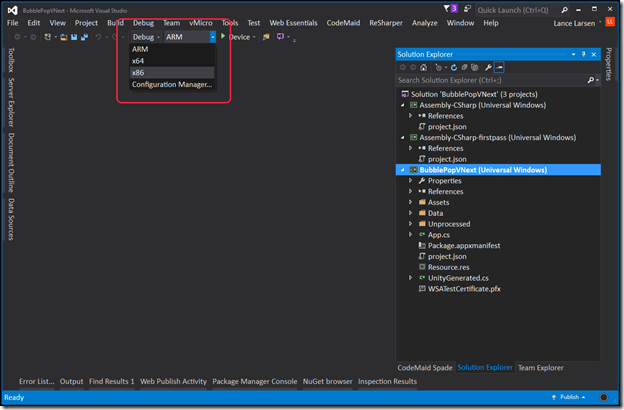Image resolution: width=624 pixels, height=410 pixels.
Task: Click the feedback icon beside Quick Launch
Action: pos(468,9)
